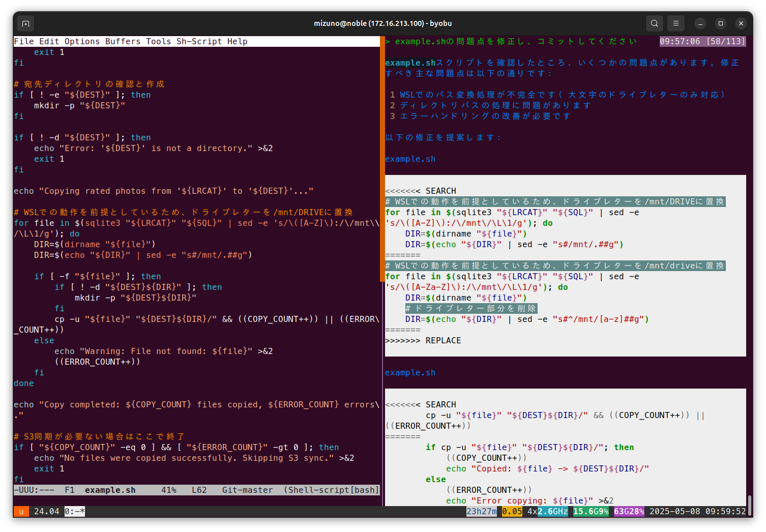Open the Options menu
766x532 pixels.
[82, 42]
